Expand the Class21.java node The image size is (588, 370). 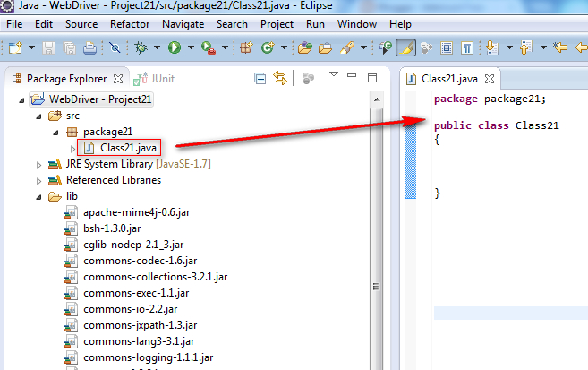pos(72,149)
